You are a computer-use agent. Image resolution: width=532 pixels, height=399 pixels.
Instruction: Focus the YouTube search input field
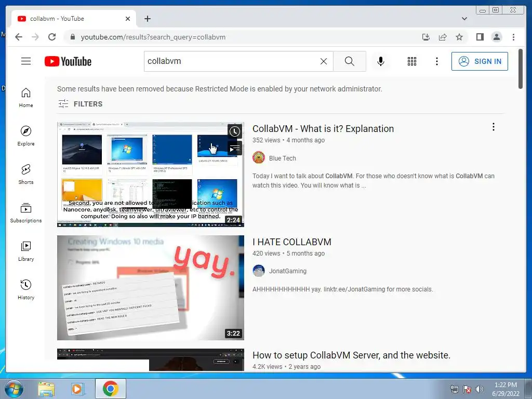point(232,61)
